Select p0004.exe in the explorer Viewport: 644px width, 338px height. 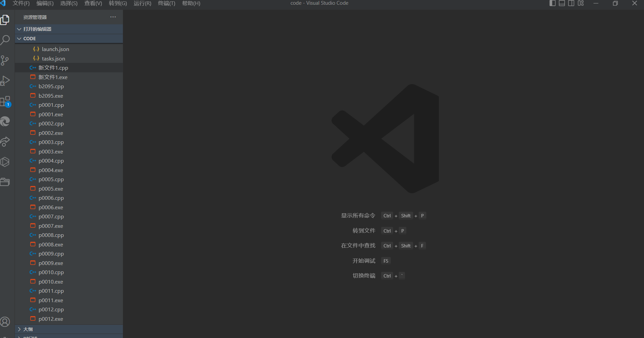tap(69, 170)
